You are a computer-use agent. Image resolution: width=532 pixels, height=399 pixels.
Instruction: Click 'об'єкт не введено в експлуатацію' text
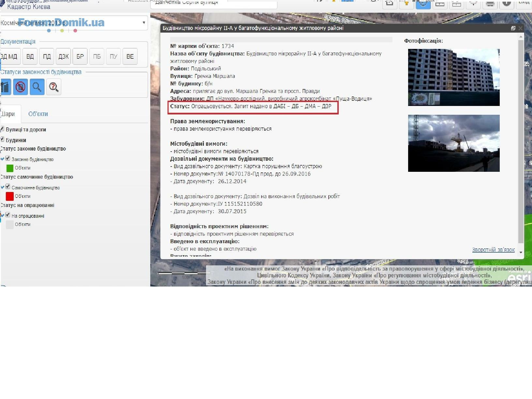click(215, 249)
